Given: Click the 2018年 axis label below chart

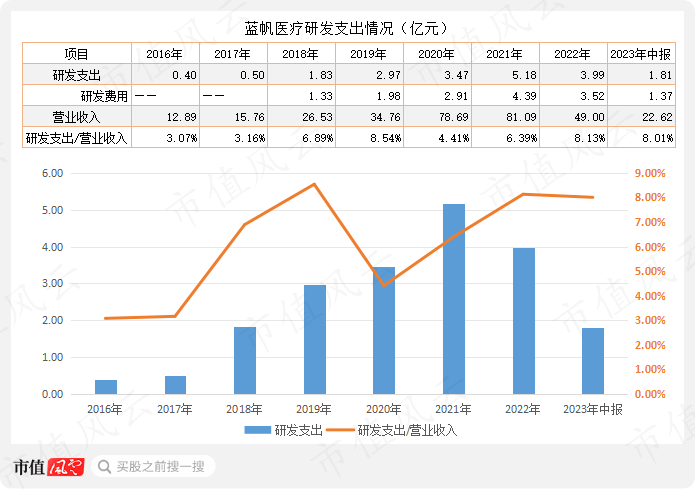Looking at the screenshot, I should click(x=244, y=409).
